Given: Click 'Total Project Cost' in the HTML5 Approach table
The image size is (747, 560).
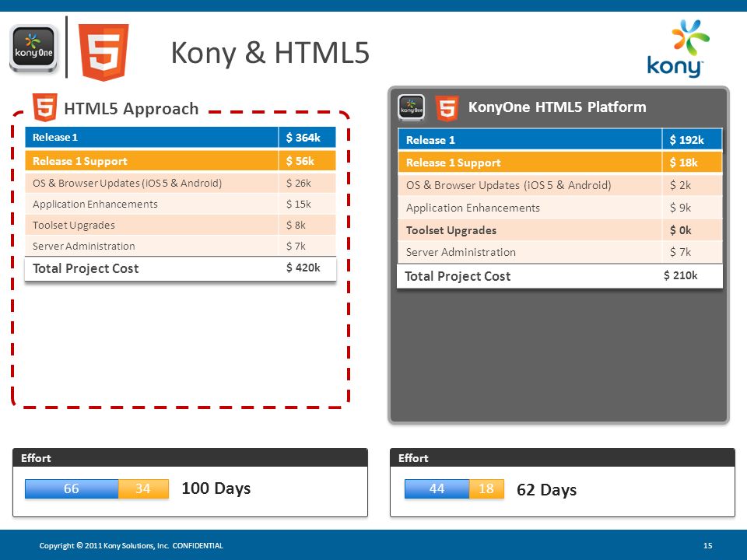Looking at the screenshot, I should click(x=86, y=268).
